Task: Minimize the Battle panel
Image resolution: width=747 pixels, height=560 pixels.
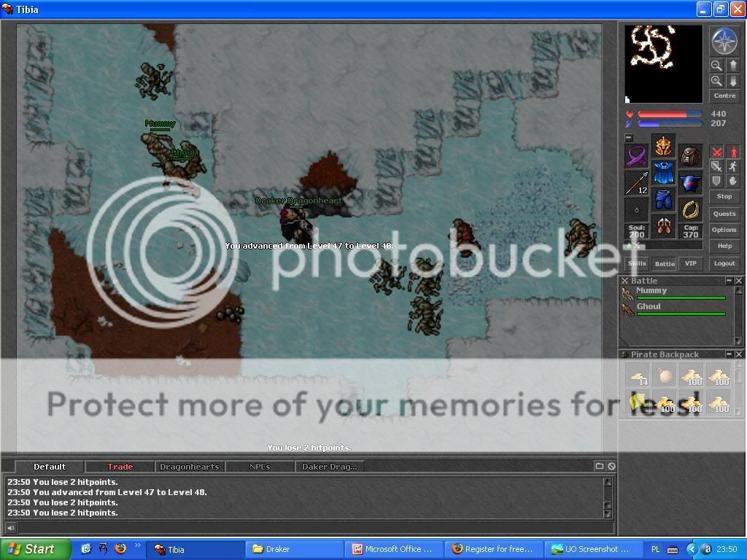Action: click(x=729, y=281)
